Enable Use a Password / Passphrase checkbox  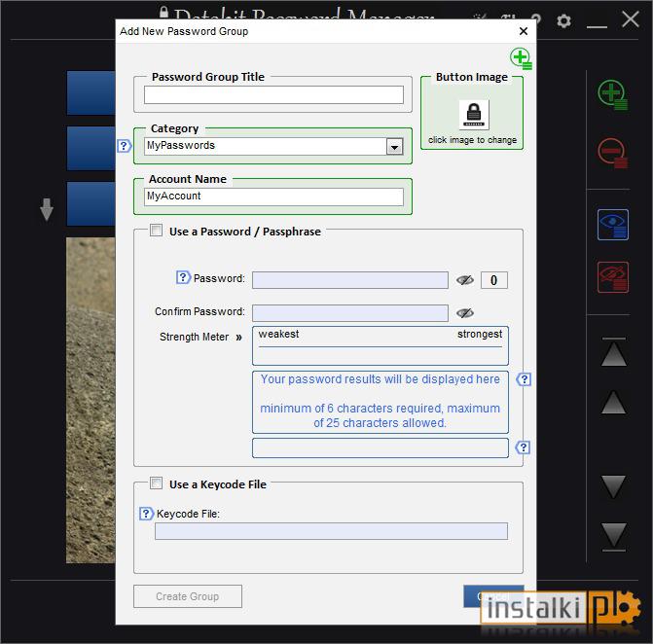(x=156, y=231)
